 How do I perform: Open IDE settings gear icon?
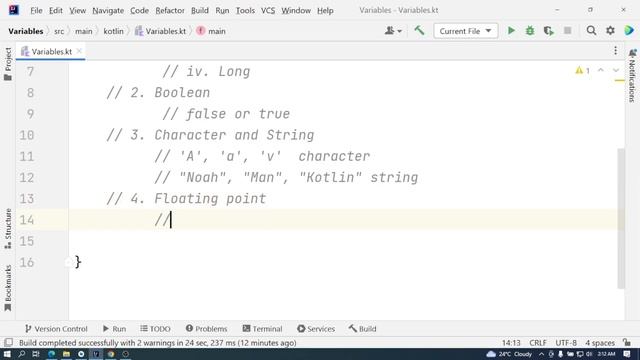[x=610, y=31]
